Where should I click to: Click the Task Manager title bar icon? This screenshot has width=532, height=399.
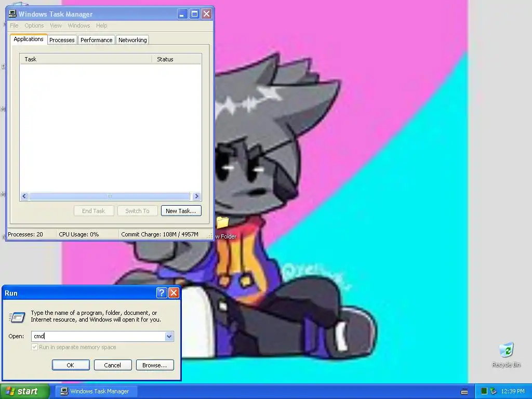pos(12,14)
